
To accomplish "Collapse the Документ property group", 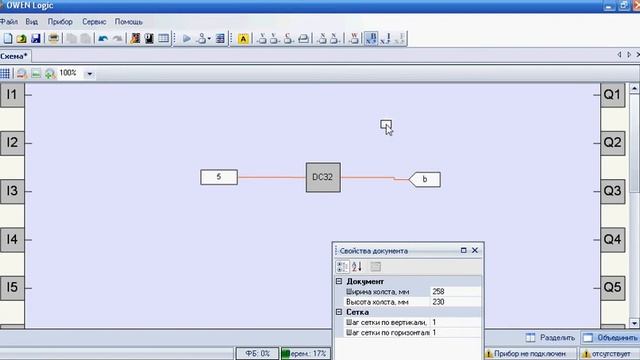I will tap(339, 281).
